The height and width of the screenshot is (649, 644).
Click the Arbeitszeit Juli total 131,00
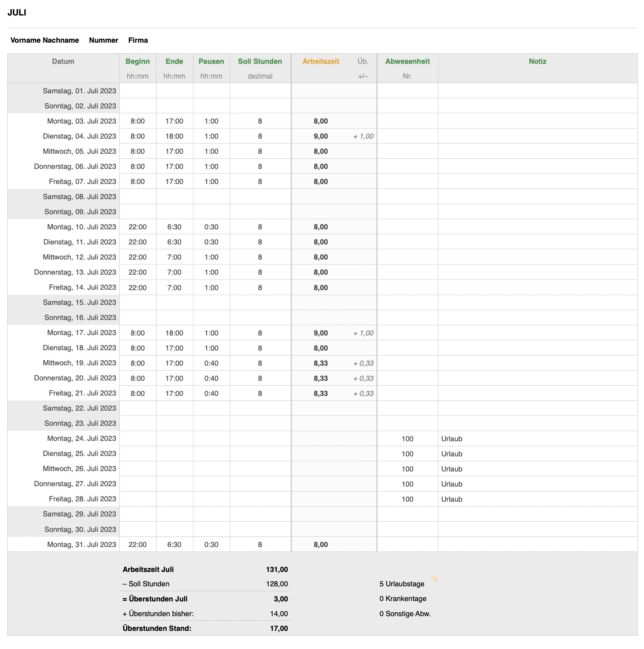(277, 569)
